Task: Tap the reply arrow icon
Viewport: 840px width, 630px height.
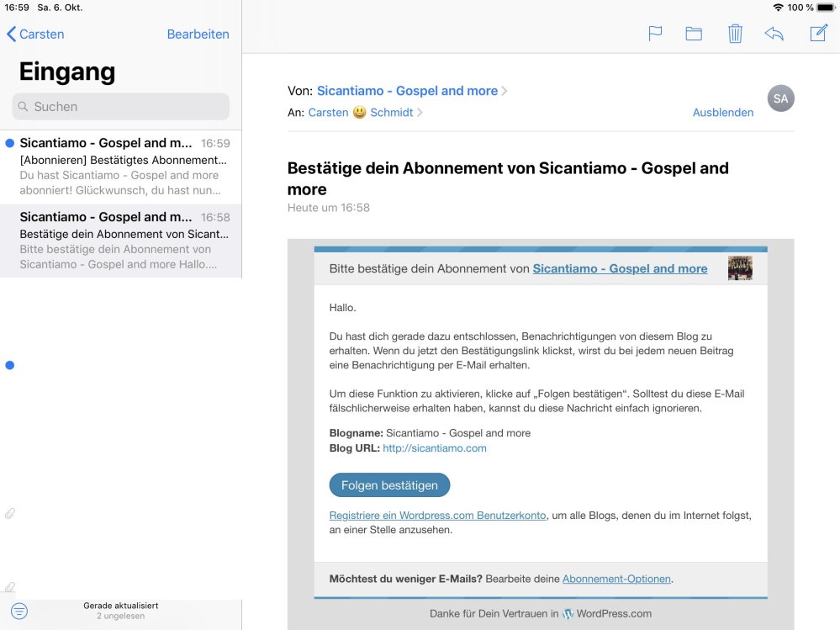Action: click(x=774, y=34)
